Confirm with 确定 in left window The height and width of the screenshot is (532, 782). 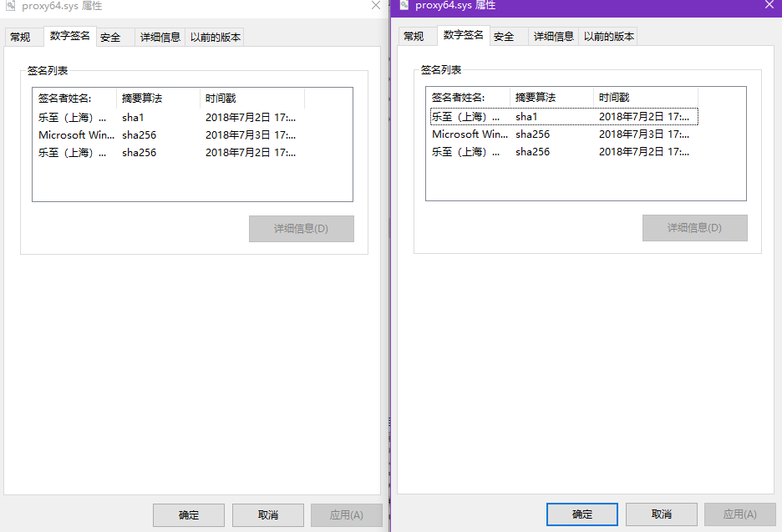click(x=189, y=515)
